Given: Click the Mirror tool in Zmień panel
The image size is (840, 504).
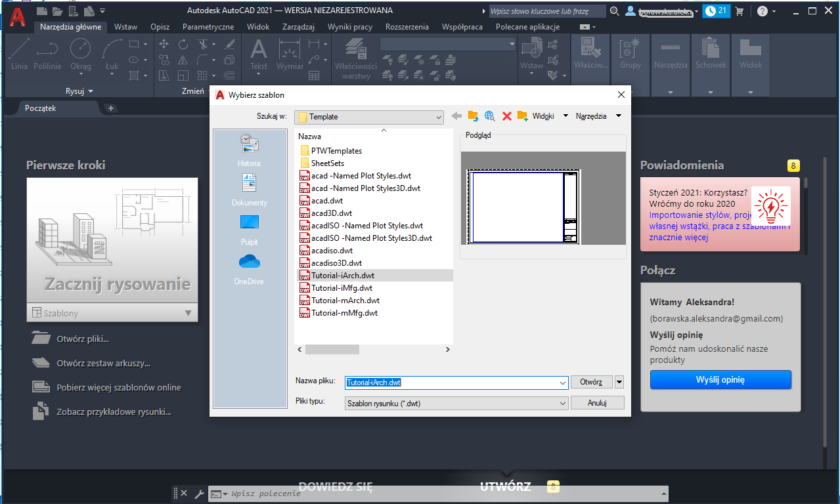Looking at the screenshot, I should coord(183,60).
